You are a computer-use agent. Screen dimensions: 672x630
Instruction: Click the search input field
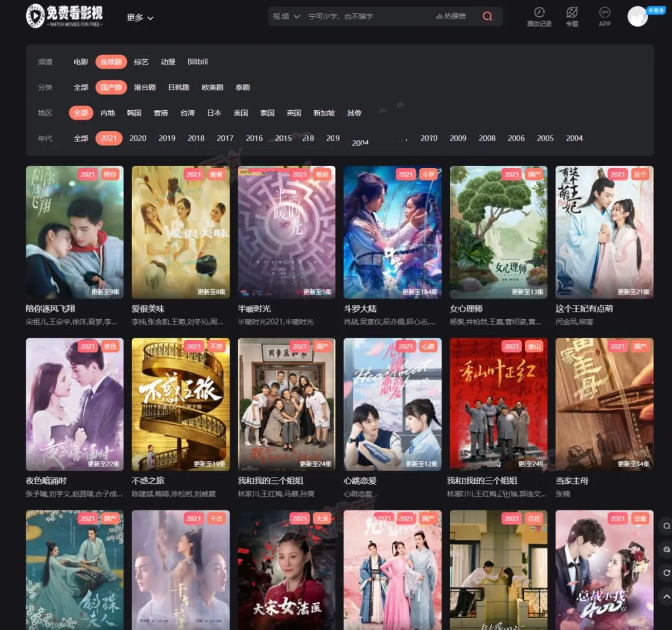(x=368, y=16)
